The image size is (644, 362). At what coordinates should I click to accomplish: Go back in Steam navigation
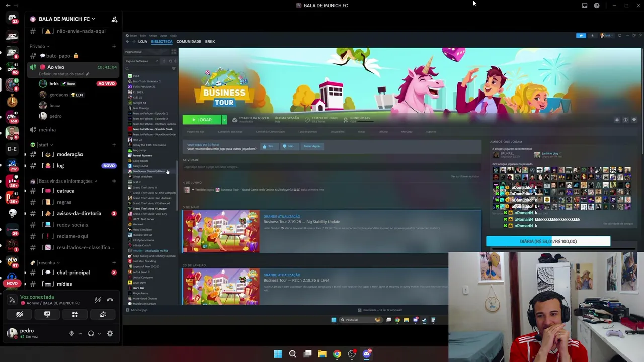pyautogui.click(x=127, y=42)
